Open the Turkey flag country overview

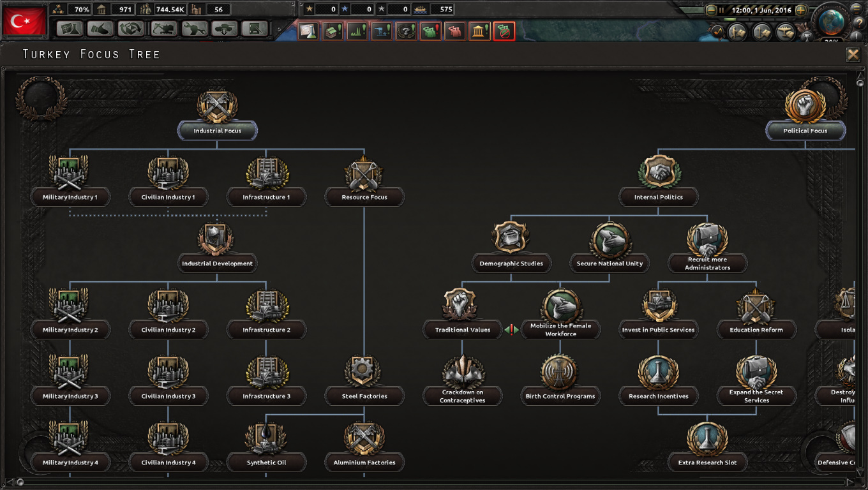click(24, 21)
